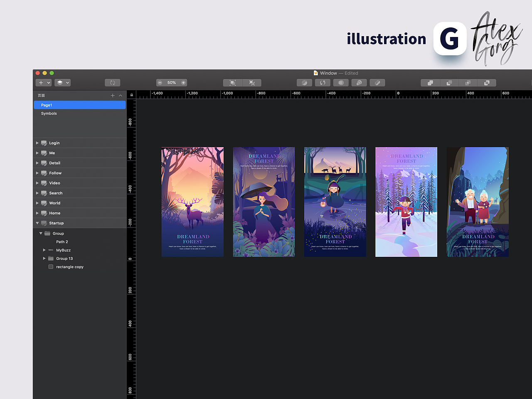Expand the MyBuzz symbol layer
Screen dimensions: 532x399
click(x=44, y=250)
